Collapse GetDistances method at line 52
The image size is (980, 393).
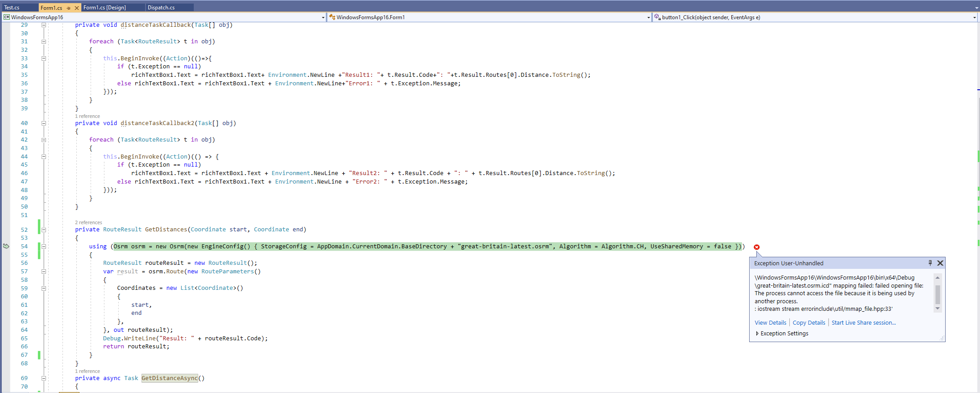pos(44,230)
